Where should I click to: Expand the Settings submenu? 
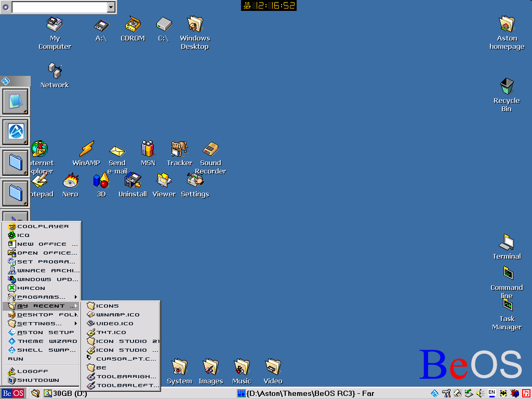click(42, 323)
